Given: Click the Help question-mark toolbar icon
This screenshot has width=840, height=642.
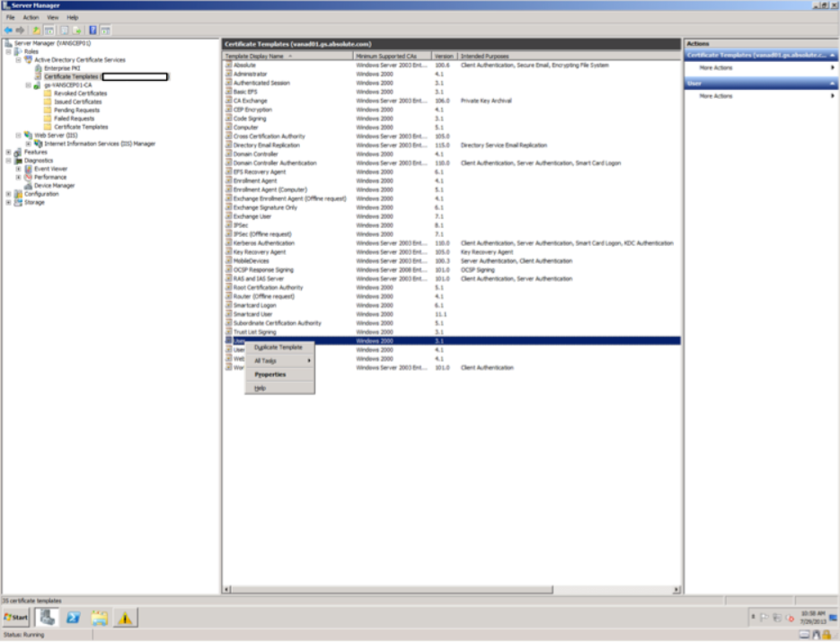Looking at the screenshot, I should point(93,30).
